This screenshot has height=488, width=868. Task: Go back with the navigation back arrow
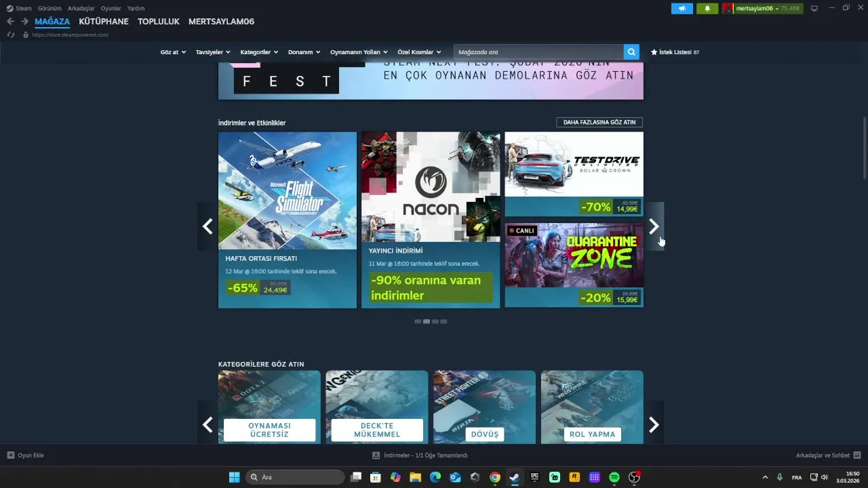tap(10, 22)
